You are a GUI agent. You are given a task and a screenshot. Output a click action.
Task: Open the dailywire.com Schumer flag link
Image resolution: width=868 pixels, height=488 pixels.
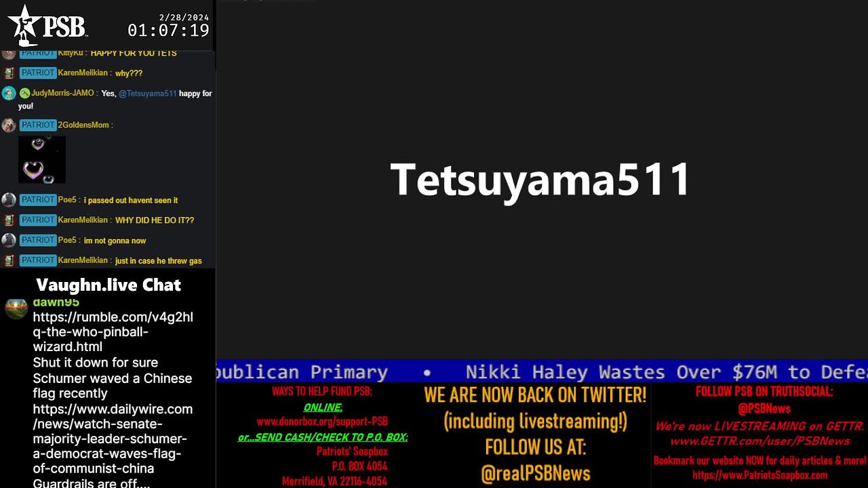pyautogui.click(x=113, y=439)
